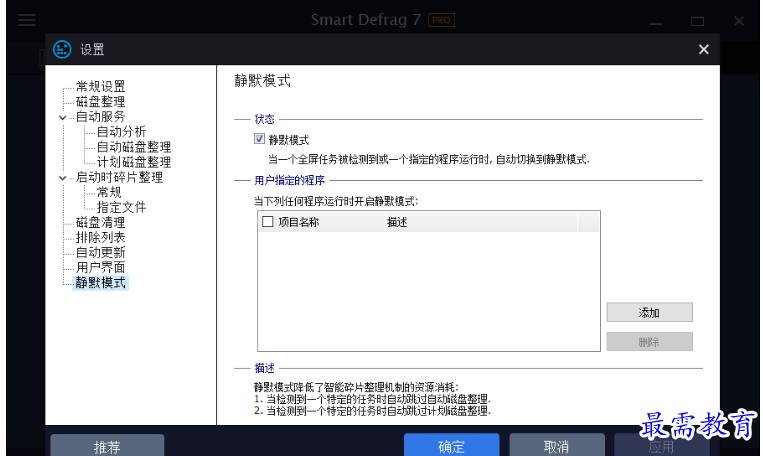Click the 添加 button
This screenshot has height=456, width=763.
pos(649,312)
